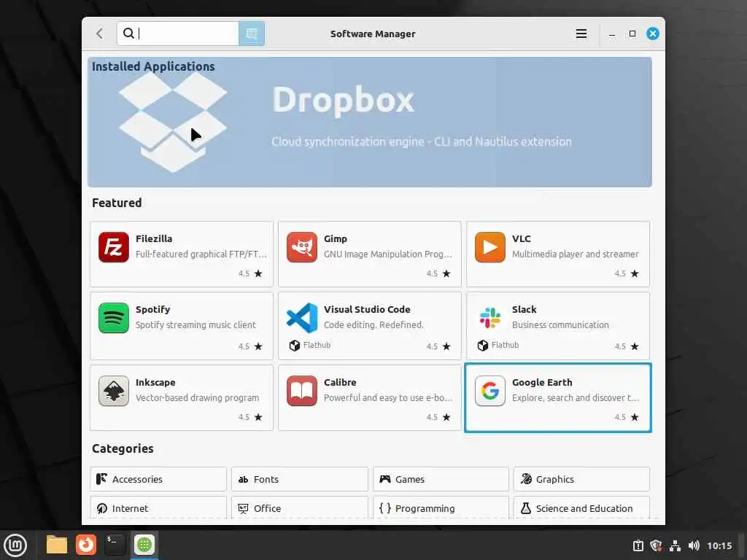
Task: Open the Files folder in taskbar
Action: click(57, 545)
